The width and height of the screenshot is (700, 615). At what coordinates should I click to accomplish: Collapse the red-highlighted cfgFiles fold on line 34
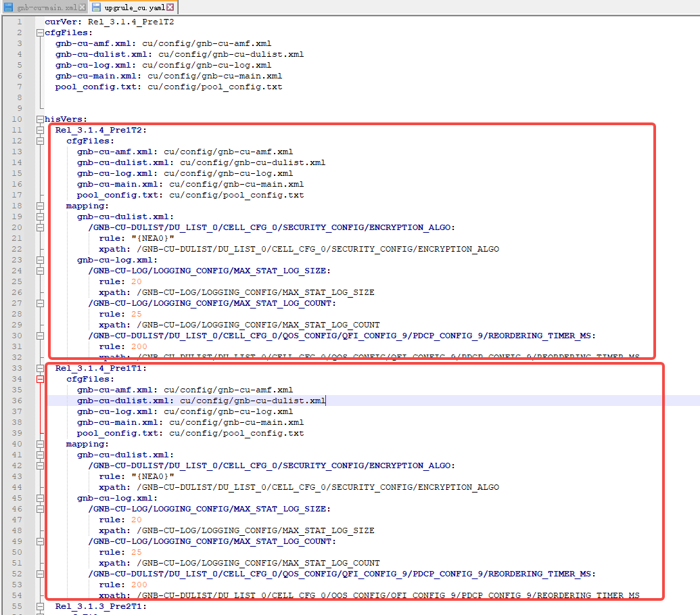point(40,379)
